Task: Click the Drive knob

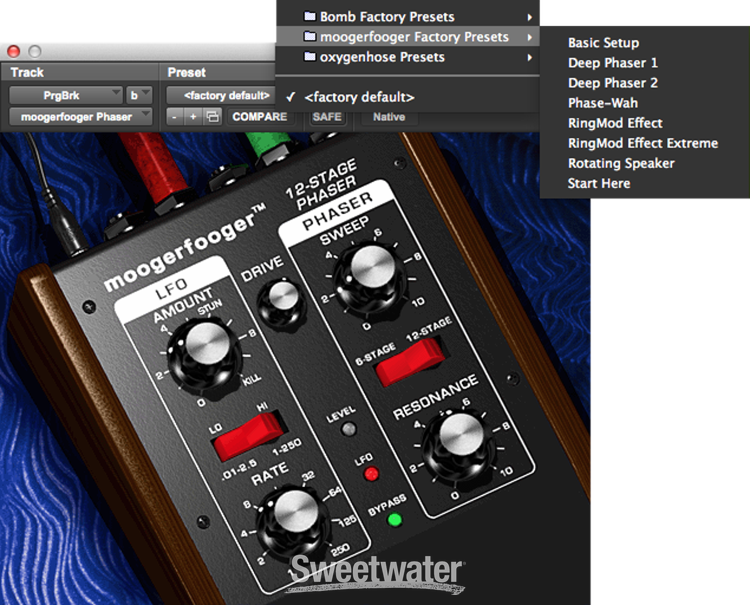Action: tap(281, 297)
